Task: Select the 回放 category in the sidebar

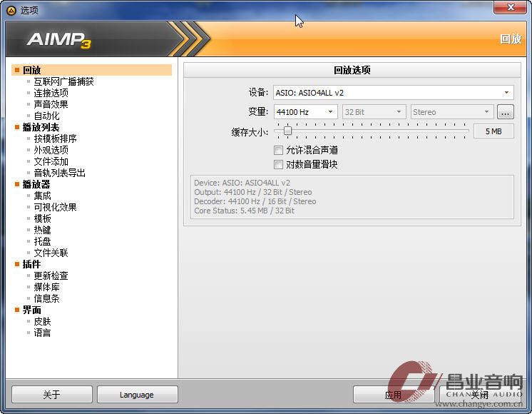Action: pyautogui.click(x=91, y=70)
